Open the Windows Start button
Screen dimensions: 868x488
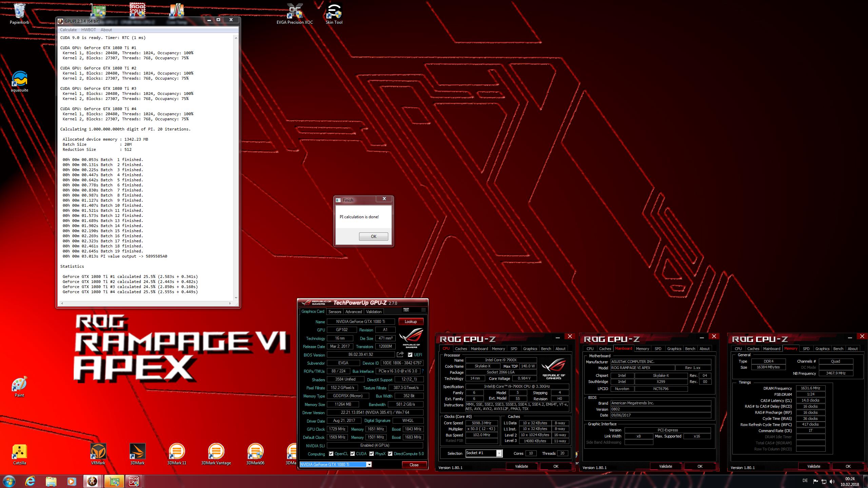[x=9, y=481]
